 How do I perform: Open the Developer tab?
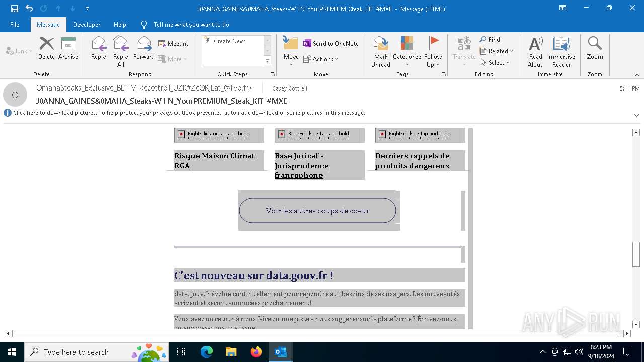click(x=87, y=24)
